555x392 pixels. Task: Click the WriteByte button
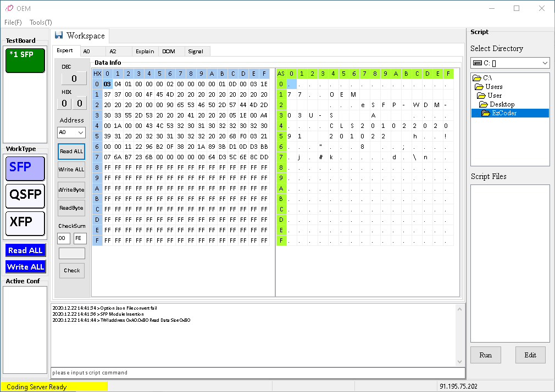coord(71,189)
